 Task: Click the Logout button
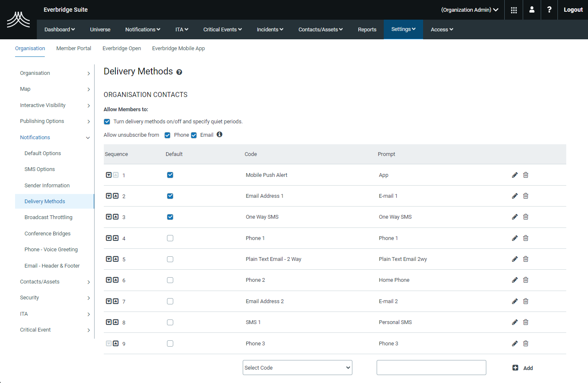[573, 10]
